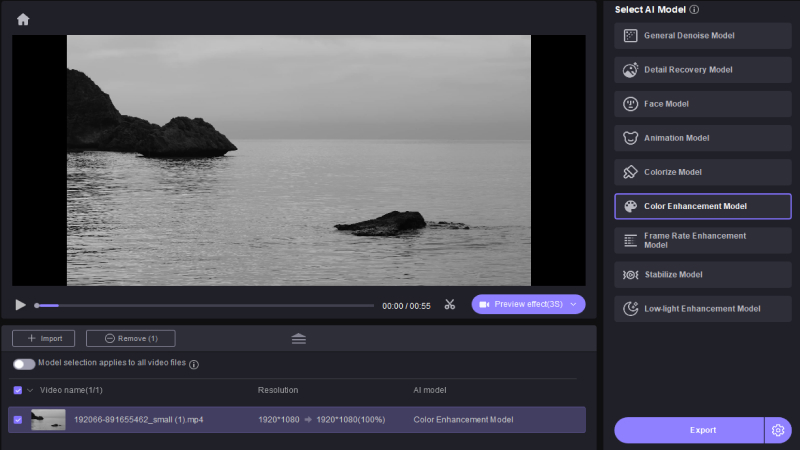The image size is (800, 450).
Task: Select the General Denoise Model
Action: click(702, 36)
